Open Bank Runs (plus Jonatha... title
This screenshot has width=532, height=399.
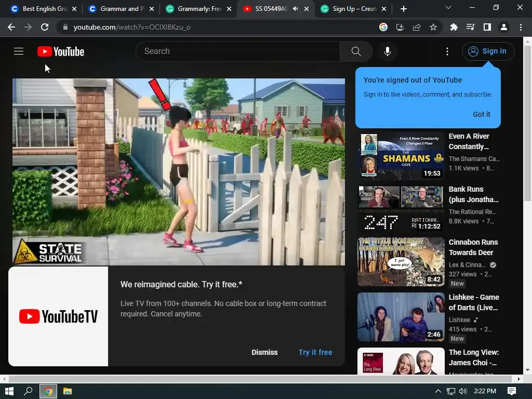click(x=474, y=194)
